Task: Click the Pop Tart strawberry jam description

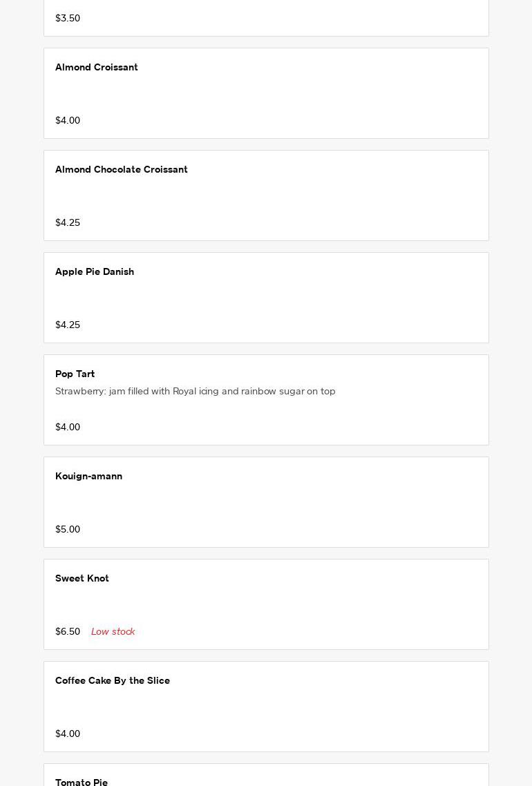Action: tap(196, 392)
